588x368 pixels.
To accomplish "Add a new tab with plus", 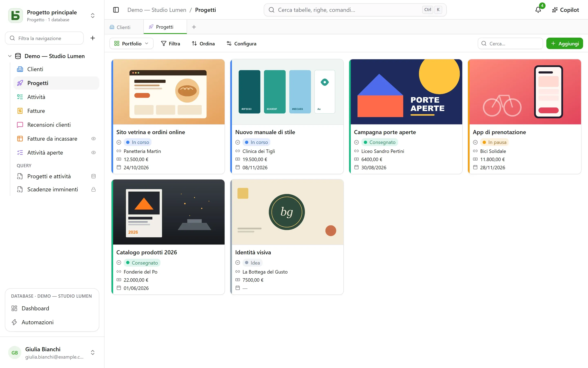I will [x=194, y=27].
